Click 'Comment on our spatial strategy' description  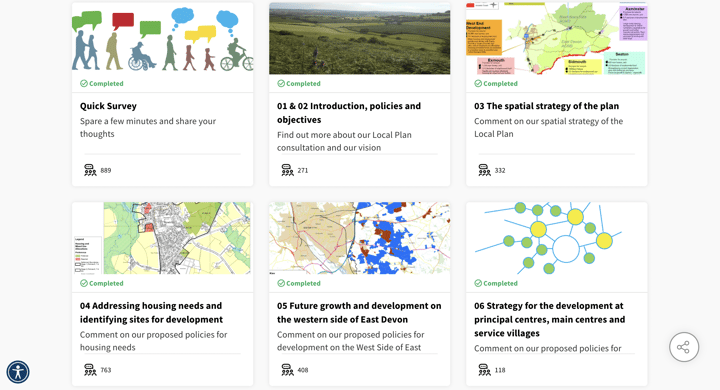(548, 128)
